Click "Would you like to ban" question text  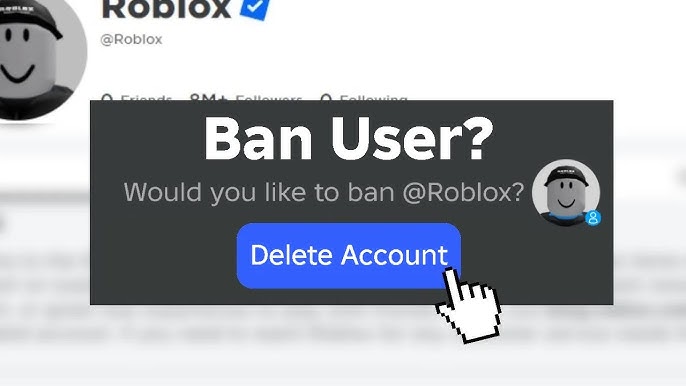pos(259,192)
